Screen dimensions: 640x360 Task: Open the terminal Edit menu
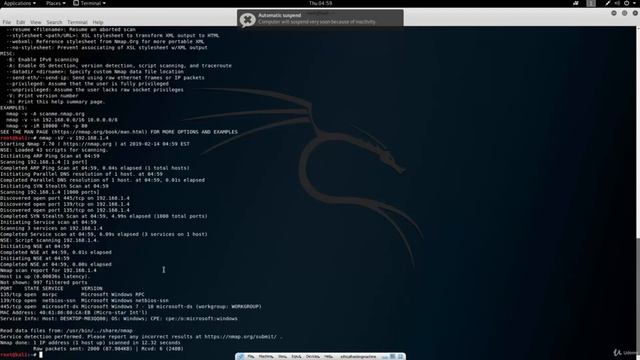click(x=20, y=22)
